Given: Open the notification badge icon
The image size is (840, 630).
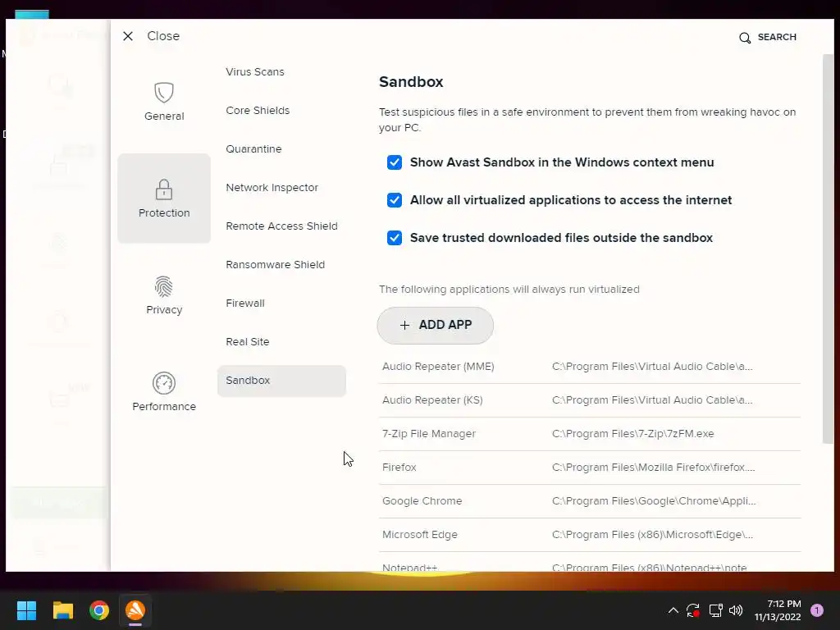Looking at the screenshot, I should coord(817,610).
